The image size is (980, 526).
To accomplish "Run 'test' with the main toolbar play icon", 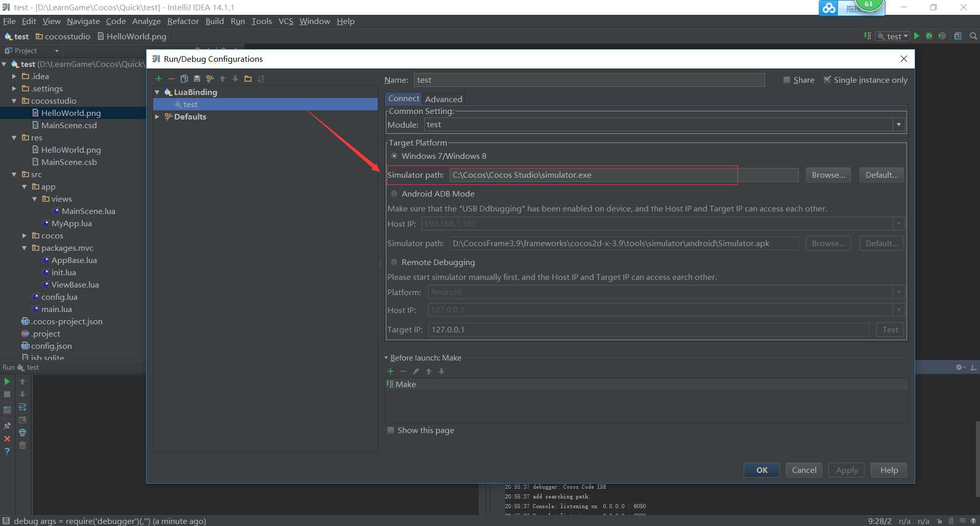I will pyautogui.click(x=917, y=36).
